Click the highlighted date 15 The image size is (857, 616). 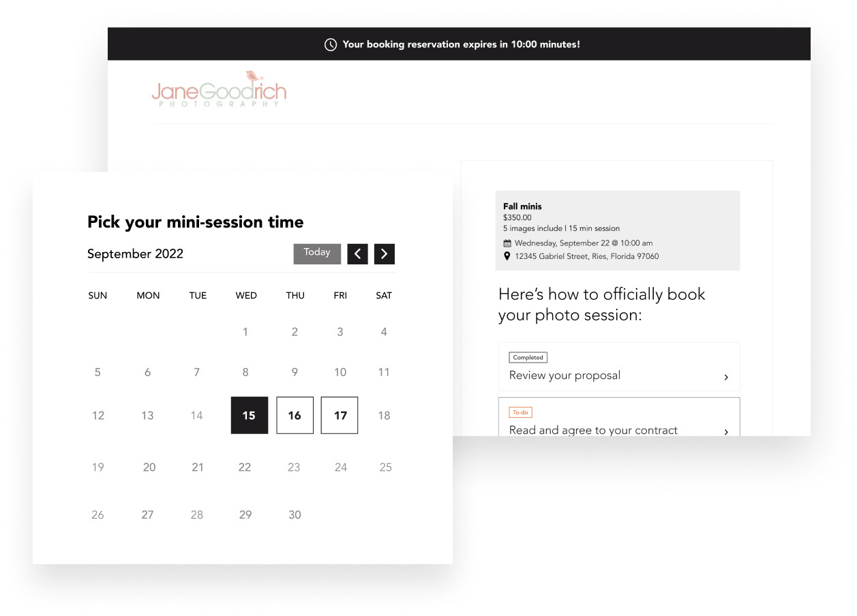point(249,415)
